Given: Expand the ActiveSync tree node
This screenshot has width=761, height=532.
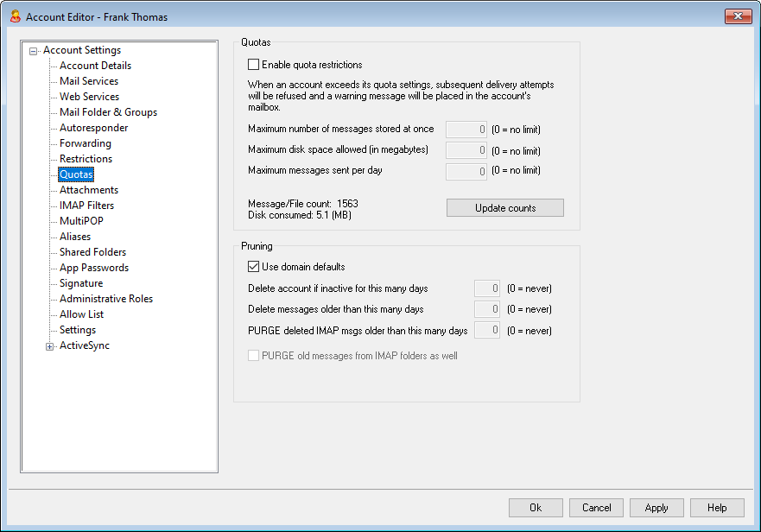Looking at the screenshot, I should click(x=50, y=346).
